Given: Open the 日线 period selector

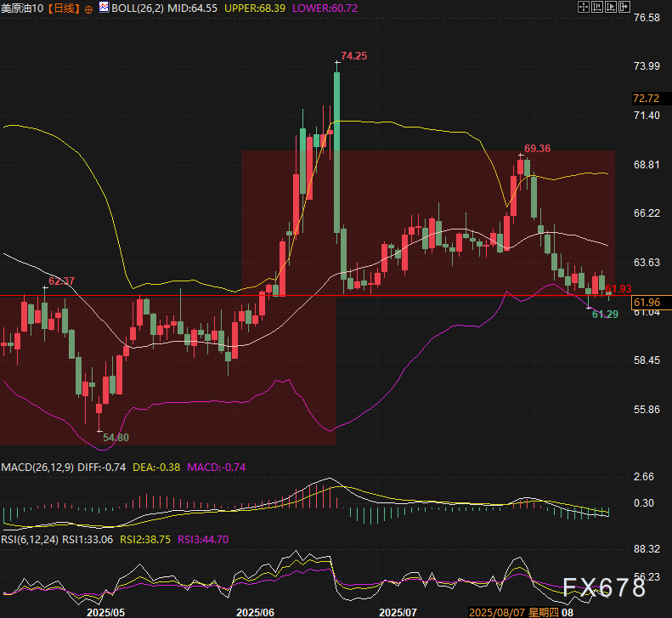Looking at the screenshot, I should click(x=64, y=8).
